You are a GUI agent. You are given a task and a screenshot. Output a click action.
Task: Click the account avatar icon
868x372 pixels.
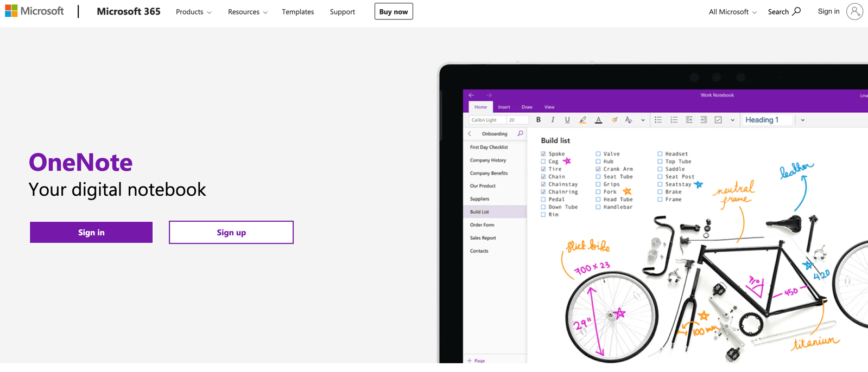click(x=854, y=11)
